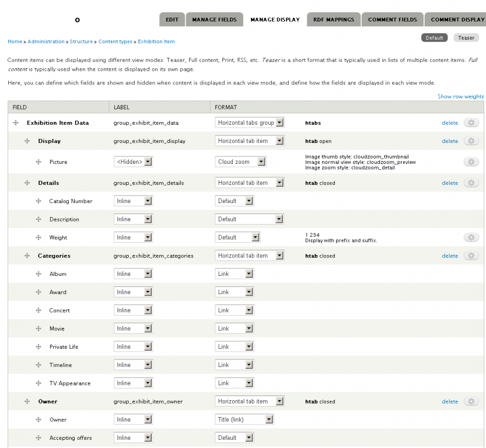This screenshot has width=486, height=448.
Task: Open the Comment Fields tab
Action: point(392,20)
